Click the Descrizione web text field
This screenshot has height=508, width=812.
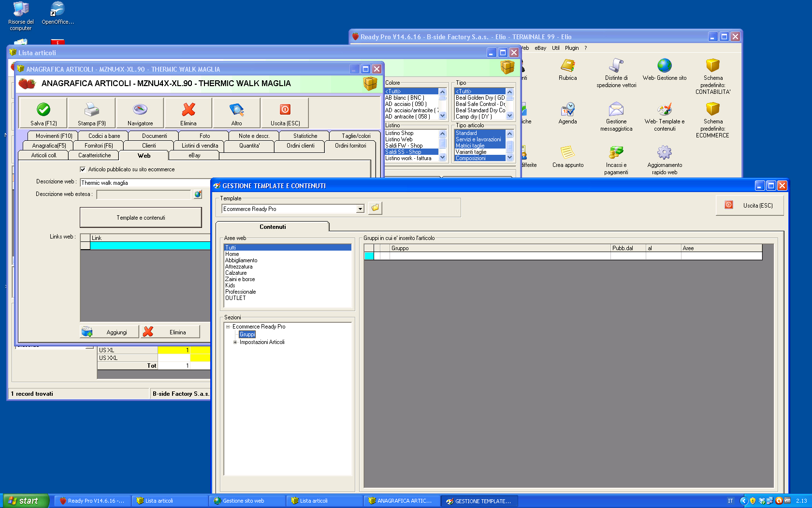click(145, 183)
